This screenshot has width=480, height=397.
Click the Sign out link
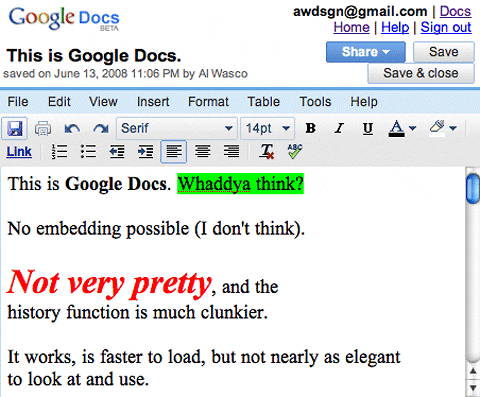(446, 27)
